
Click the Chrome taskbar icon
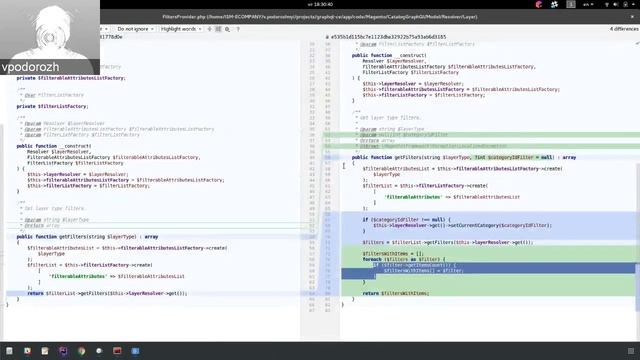pyautogui.click(x=81, y=351)
